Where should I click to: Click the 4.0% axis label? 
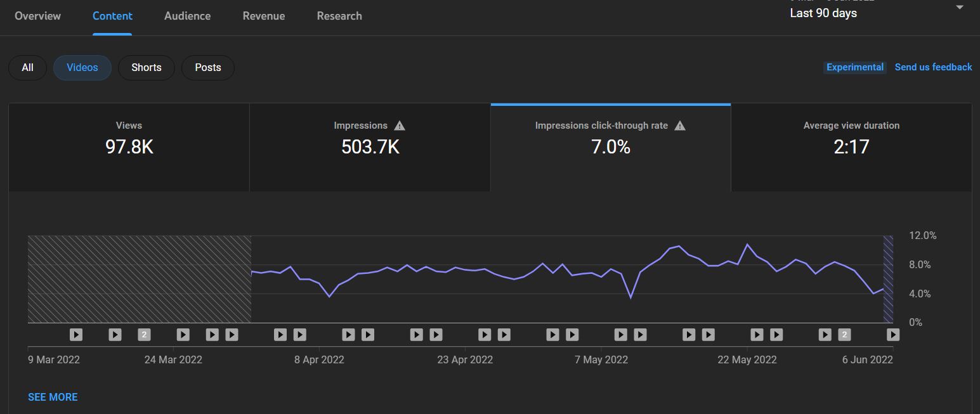pyautogui.click(x=920, y=294)
